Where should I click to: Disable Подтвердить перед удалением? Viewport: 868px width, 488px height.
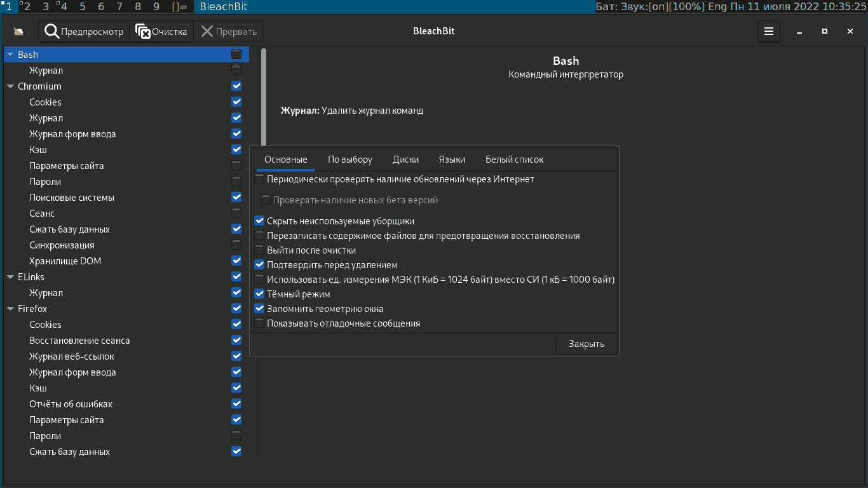[259, 265]
